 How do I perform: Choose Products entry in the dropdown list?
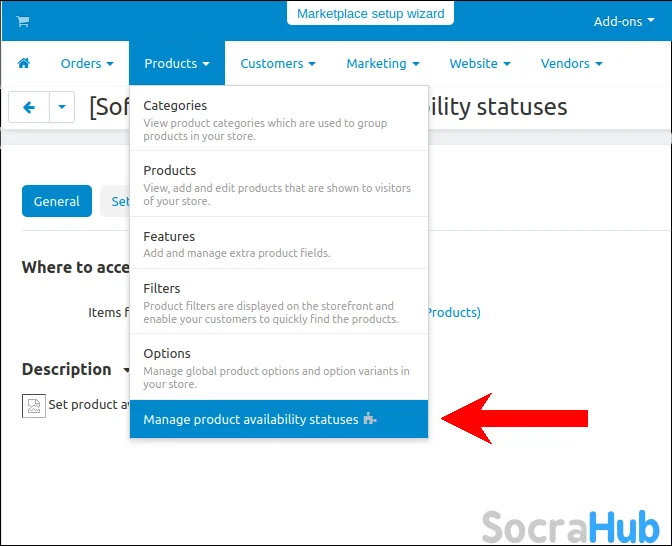pyautogui.click(x=170, y=170)
